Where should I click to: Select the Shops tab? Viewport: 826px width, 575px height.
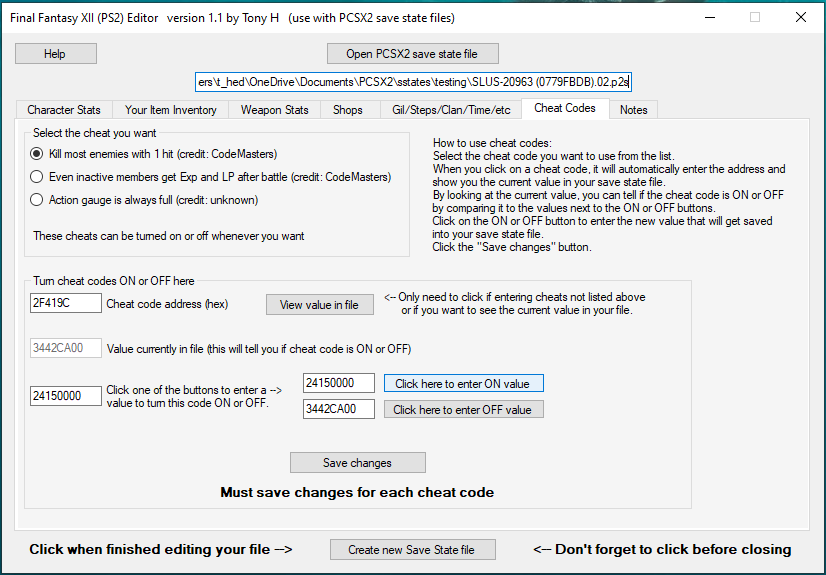347,110
